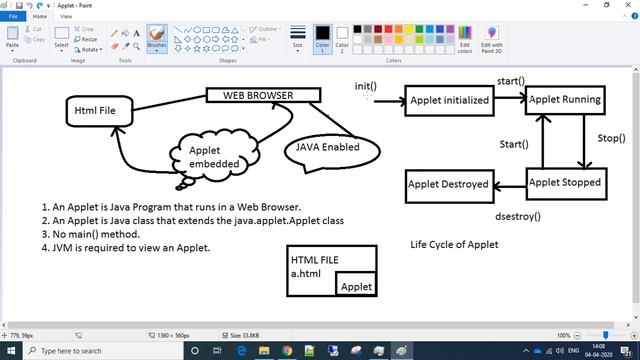Viewport: 640px width, 360px height.
Task: Open Customize Quick Access Toolbar arrow
Action: pyautogui.click(x=49, y=6)
